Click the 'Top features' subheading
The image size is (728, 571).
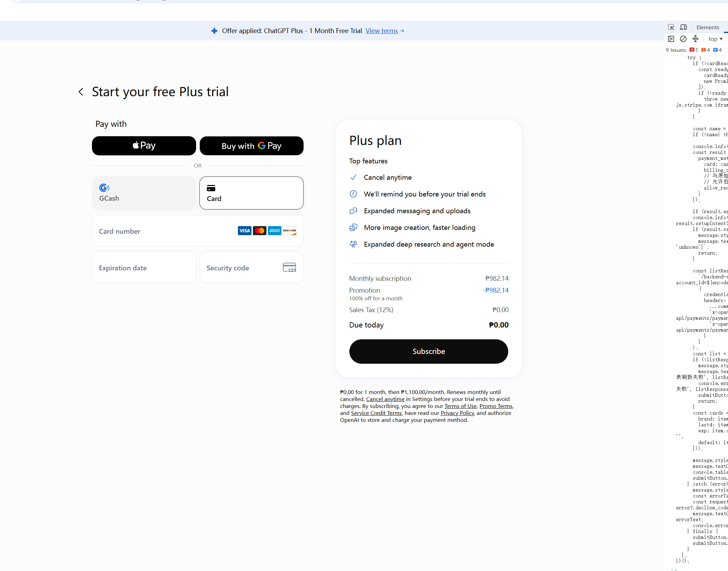click(x=368, y=161)
